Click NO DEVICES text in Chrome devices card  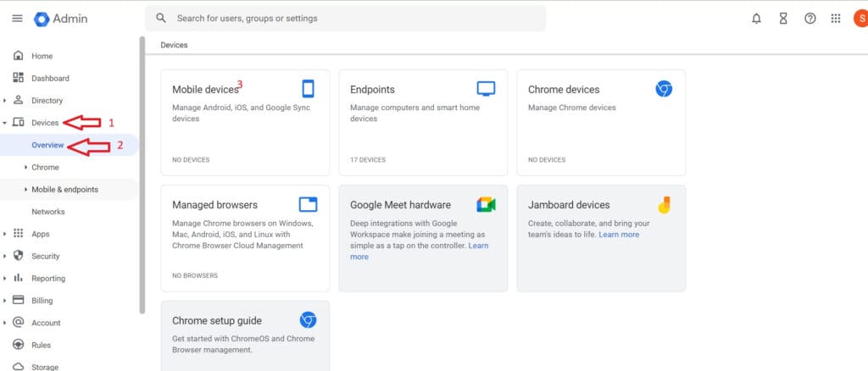(x=547, y=160)
